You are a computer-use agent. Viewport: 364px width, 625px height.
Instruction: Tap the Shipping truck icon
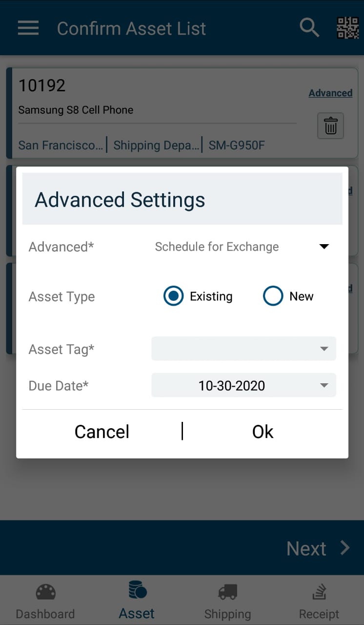pyautogui.click(x=227, y=592)
